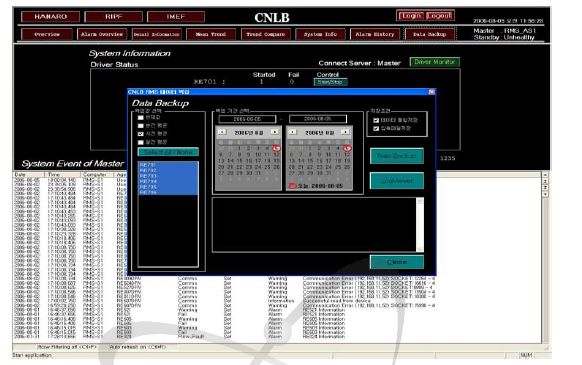Close the Data Backup dialog with title-bar X

[431, 92]
